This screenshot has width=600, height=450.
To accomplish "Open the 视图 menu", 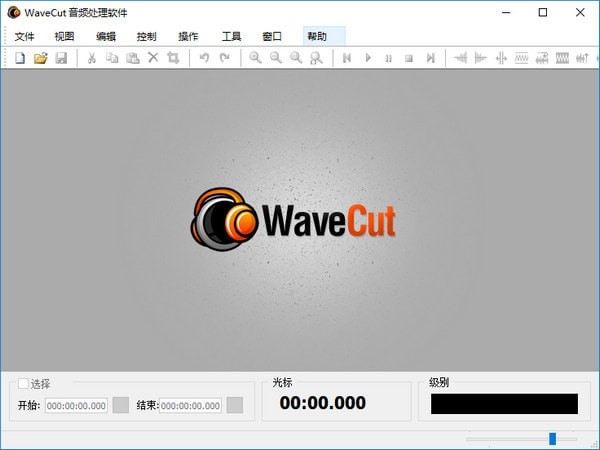I will pyautogui.click(x=64, y=36).
